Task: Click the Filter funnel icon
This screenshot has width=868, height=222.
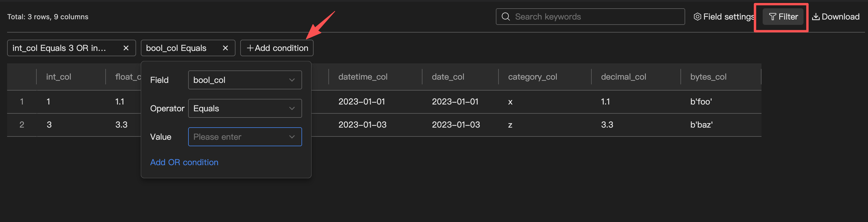Action: [772, 17]
